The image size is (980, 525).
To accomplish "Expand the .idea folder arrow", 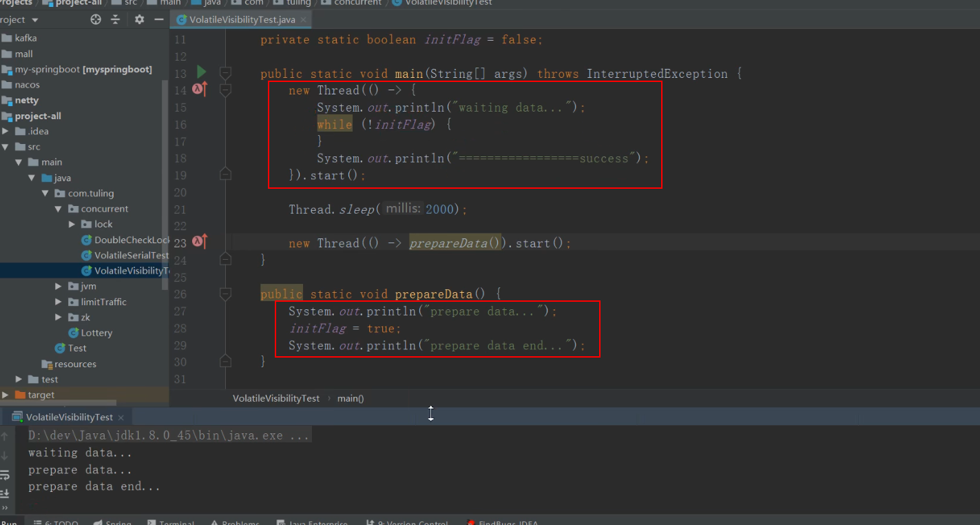I will pos(6,131).
